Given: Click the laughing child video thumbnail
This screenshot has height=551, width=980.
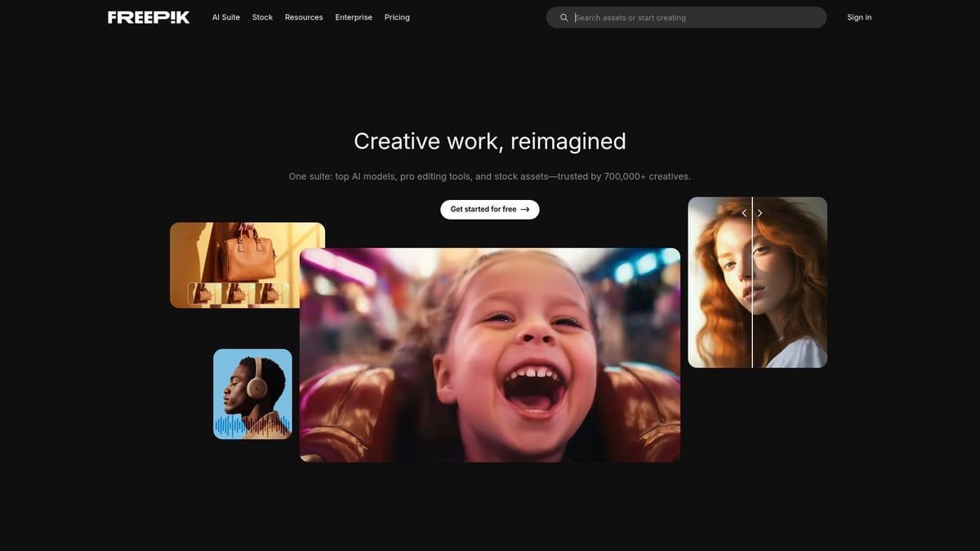Looking at the screenshot, I should (490, 354).
